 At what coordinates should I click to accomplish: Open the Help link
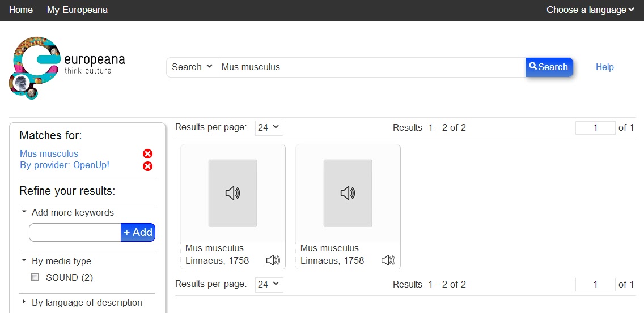(x=604, y=67)
